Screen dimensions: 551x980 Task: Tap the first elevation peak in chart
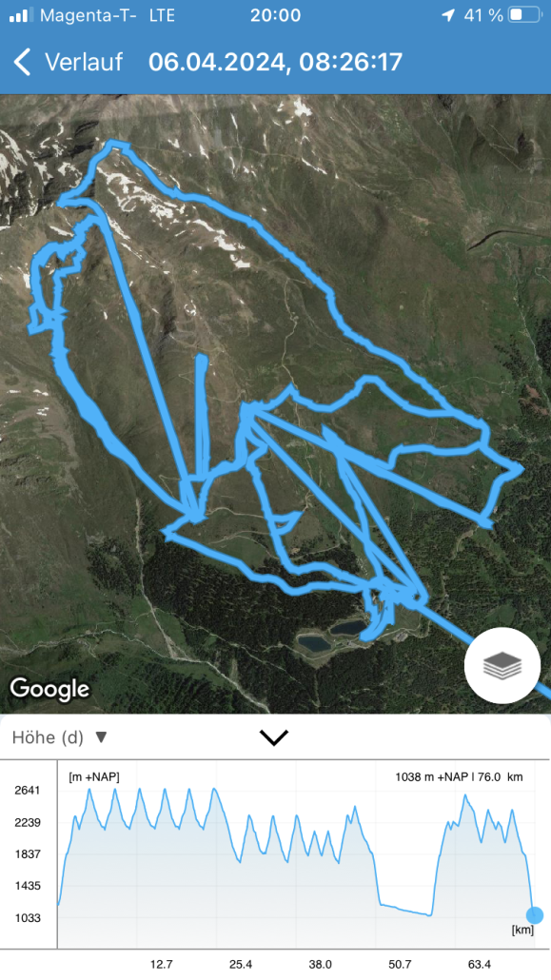click(89, 790)
